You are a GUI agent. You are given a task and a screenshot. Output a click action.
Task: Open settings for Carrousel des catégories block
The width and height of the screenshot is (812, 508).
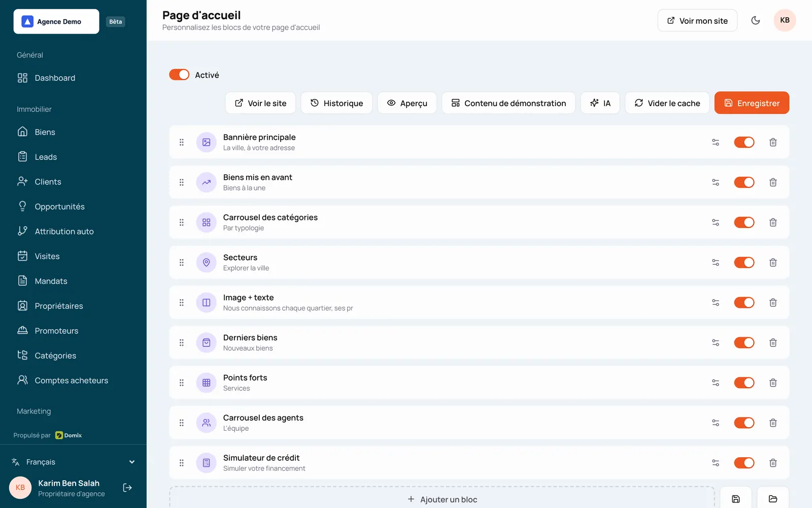coord(716,223)
